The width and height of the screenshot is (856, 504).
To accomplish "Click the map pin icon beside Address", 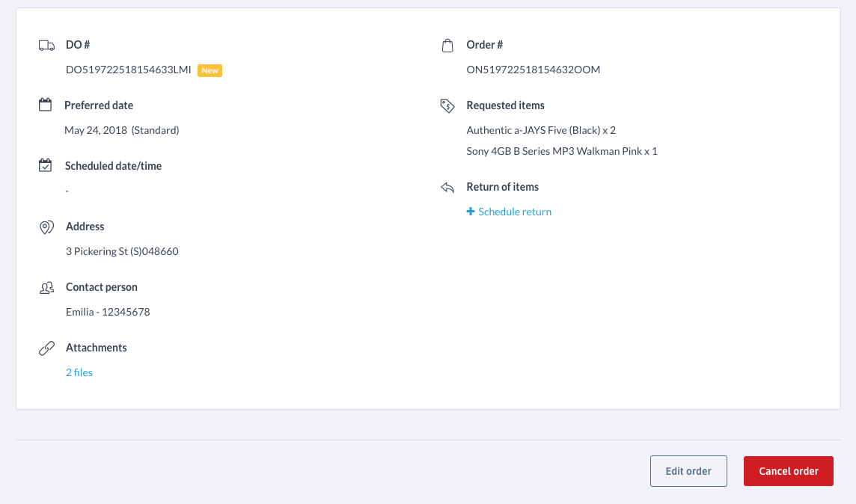I will coord(46,227).
